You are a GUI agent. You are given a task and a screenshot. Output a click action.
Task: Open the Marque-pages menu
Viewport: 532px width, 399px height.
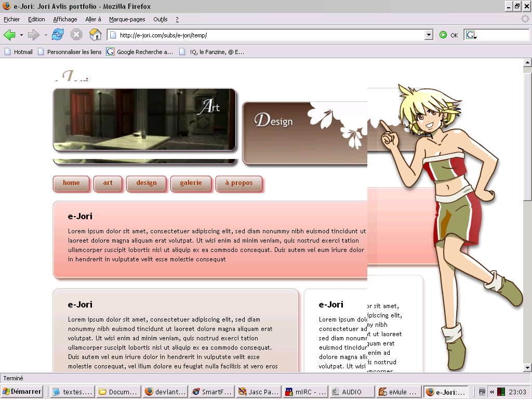[x=127, y=19]
